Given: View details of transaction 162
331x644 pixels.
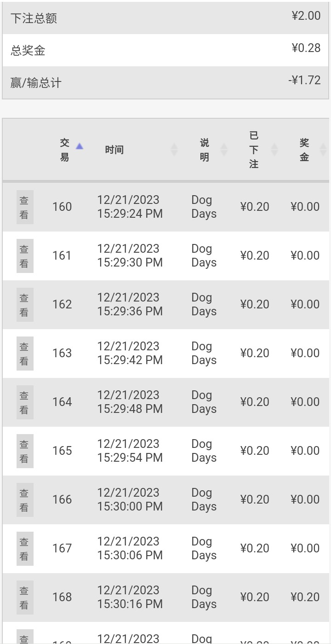Looking at the screenshot, I should point(25,305).
